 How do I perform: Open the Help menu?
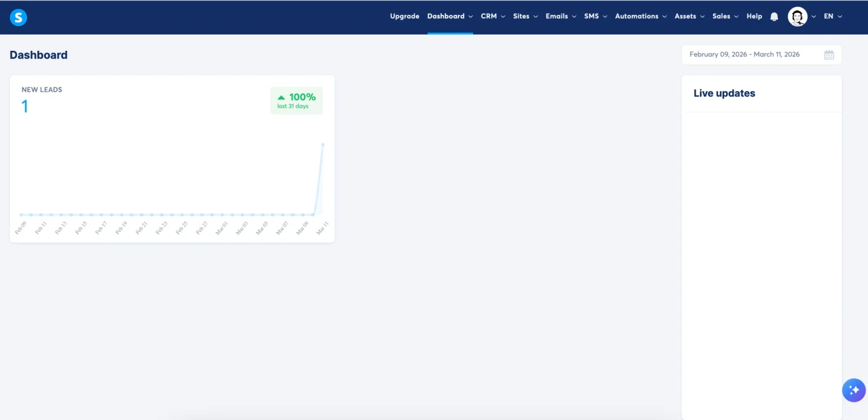(754, 16)
